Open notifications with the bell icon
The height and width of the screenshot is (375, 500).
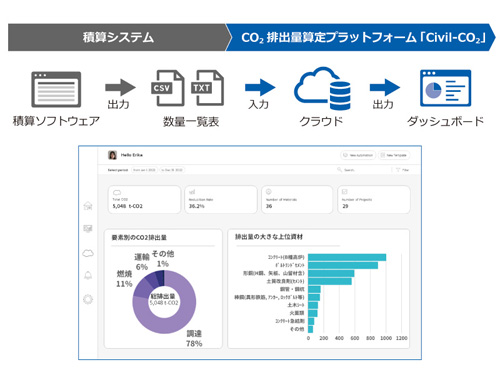88,276
